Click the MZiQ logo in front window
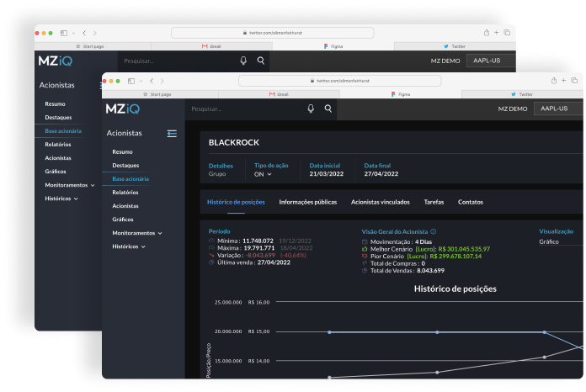This screenshot has width=586, height=392. point(123,109)
